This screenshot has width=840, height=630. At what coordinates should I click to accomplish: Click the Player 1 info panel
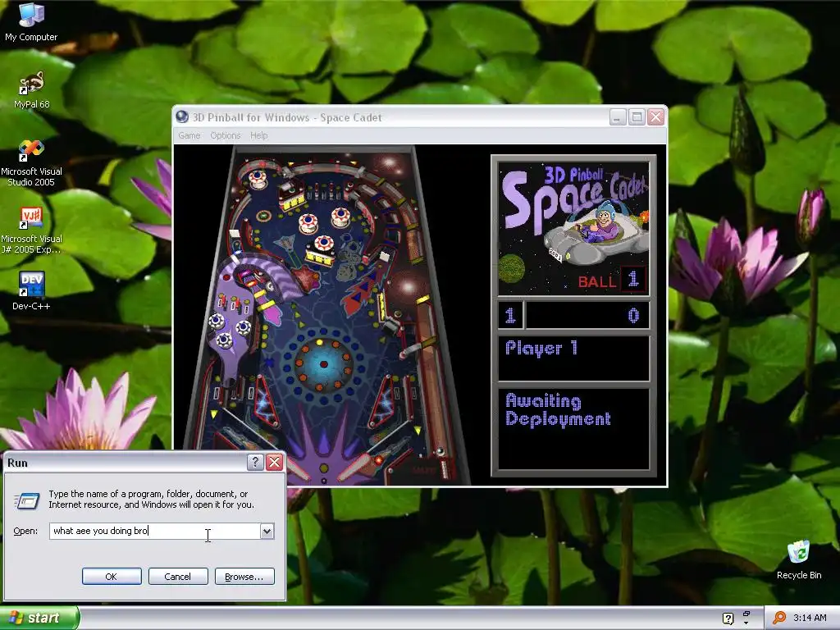(x=573, y=358)
